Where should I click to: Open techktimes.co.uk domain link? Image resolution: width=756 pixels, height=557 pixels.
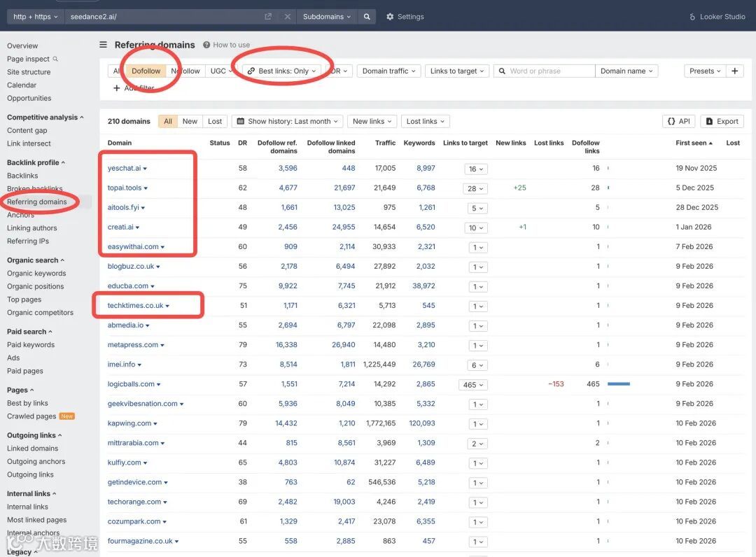tap(136, 306)
